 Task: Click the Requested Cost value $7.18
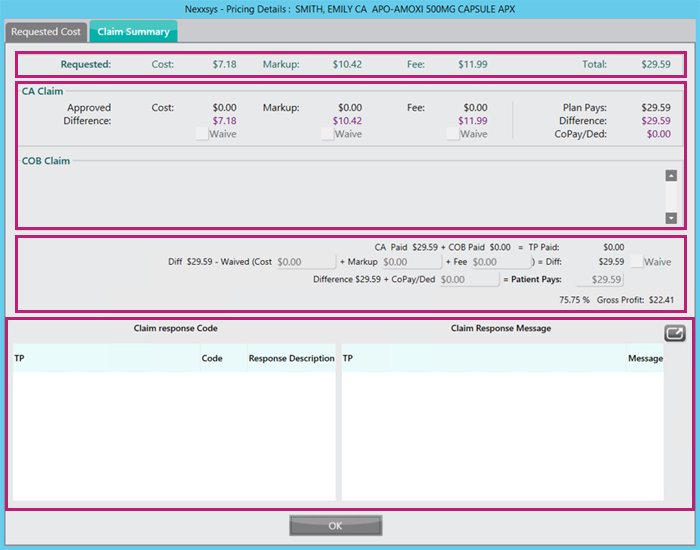[225, 64]
